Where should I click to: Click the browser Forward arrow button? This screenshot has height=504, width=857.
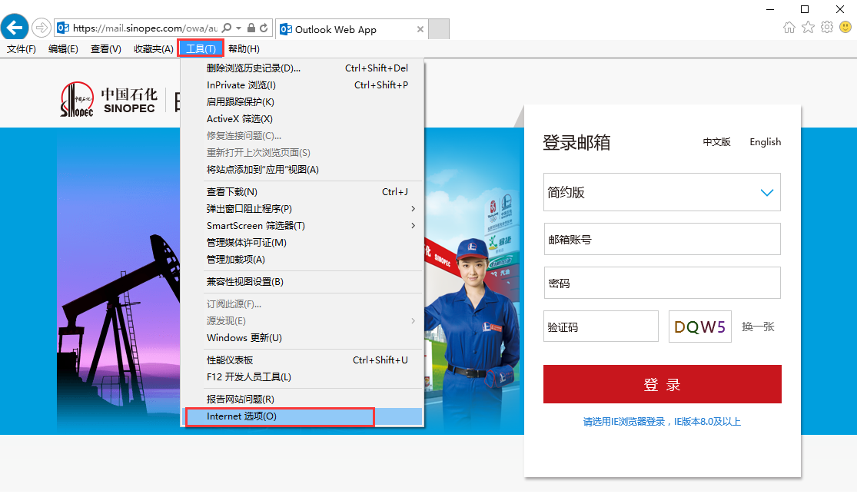click(41, 28)
